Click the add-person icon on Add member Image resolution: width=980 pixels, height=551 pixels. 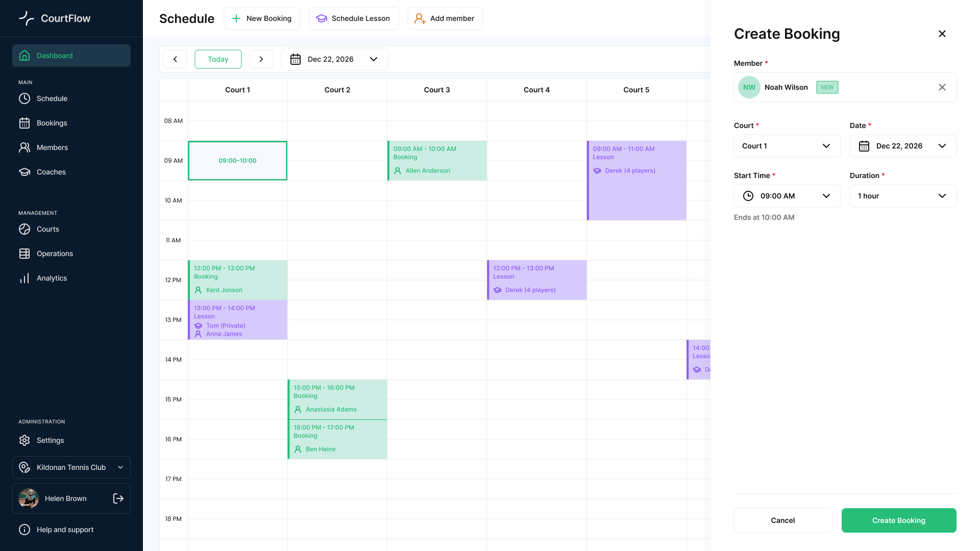(420, 18)
